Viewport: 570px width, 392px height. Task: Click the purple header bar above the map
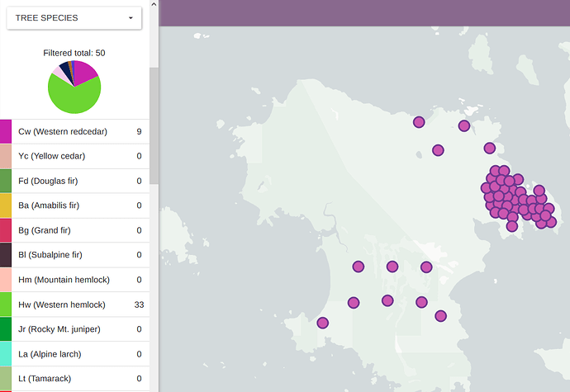(x=363, y=12)
